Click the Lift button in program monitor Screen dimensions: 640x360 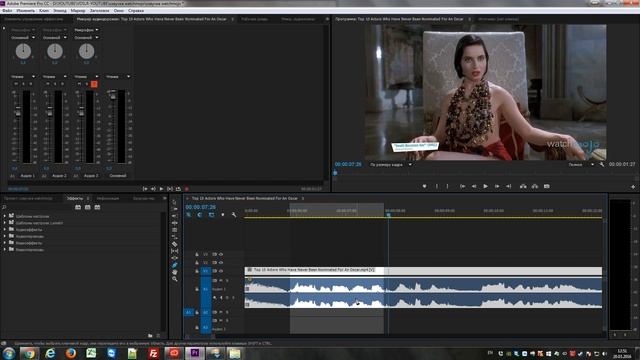tap(523, 186)
